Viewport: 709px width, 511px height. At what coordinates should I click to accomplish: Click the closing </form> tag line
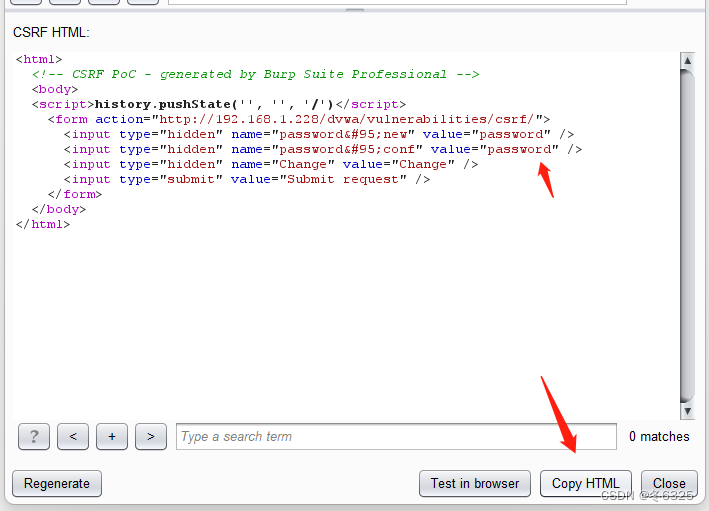click(75, 194)
